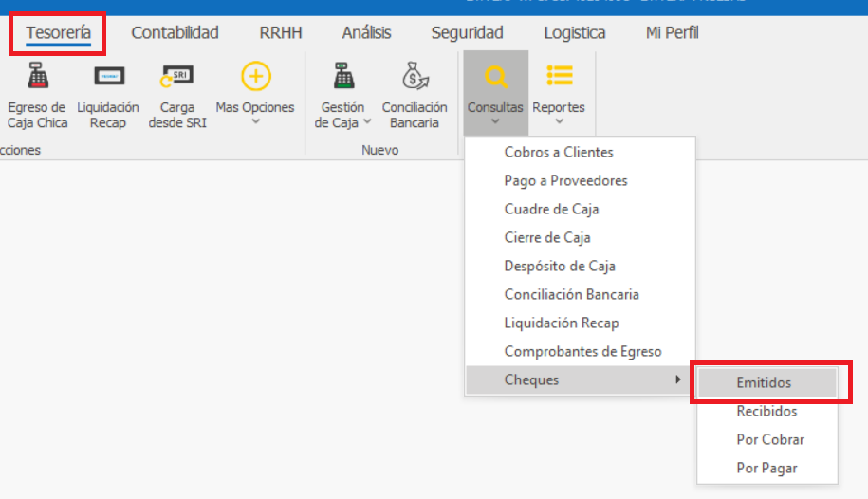Click the Reportes list icon
868x499 pixels.
click(x=559, y=76)
